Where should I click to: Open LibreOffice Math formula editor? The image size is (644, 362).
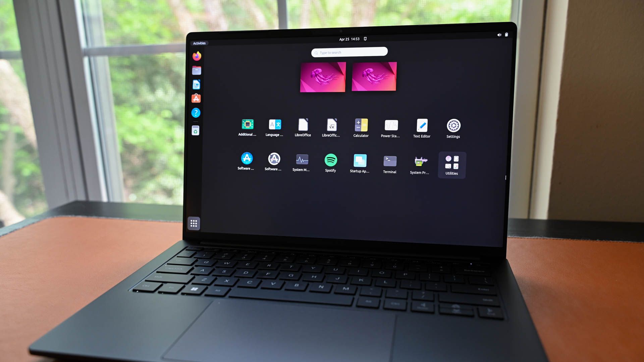331,126
